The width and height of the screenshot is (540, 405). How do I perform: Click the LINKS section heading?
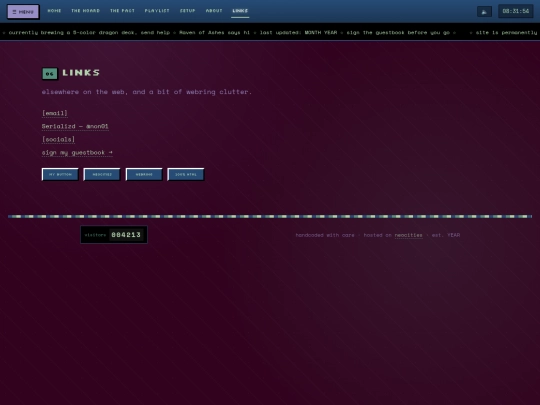tap(81, 73)
